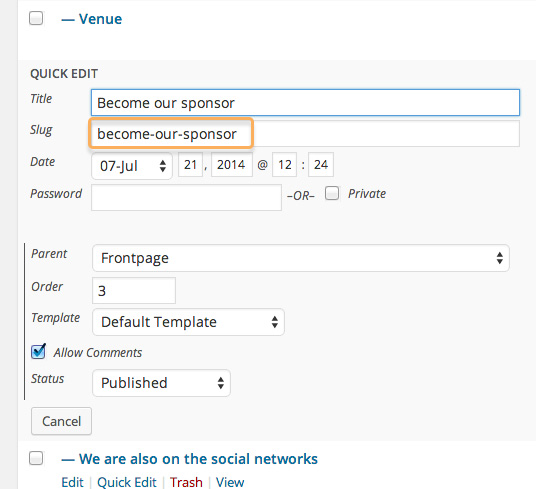Check the box beside the social networks page

point(36,458)
